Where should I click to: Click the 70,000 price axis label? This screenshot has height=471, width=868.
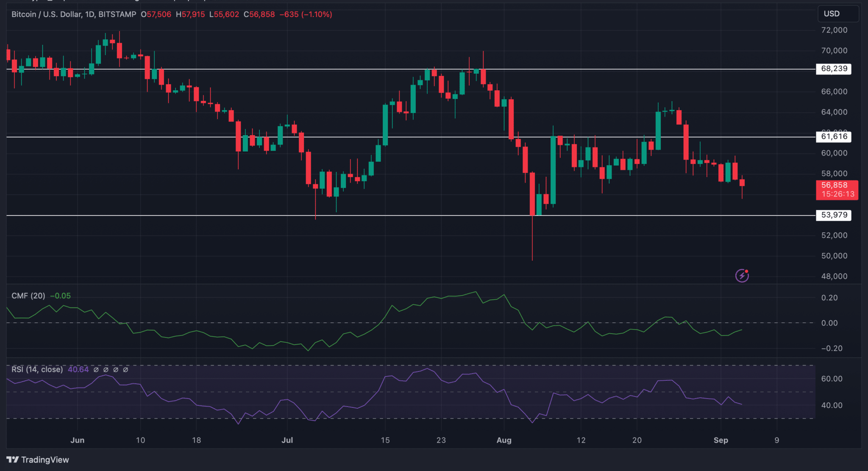(834, 50)
